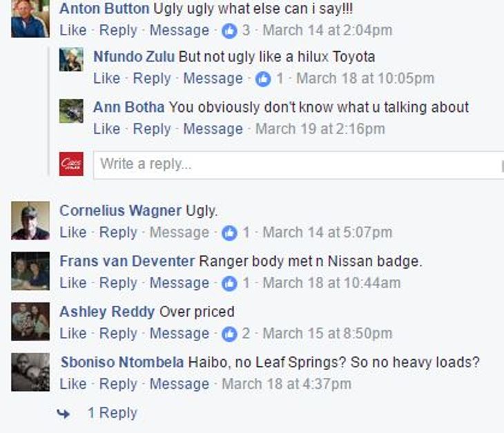Open Ann Botha's profile name
504x433 pixels.
pos(128,107)
